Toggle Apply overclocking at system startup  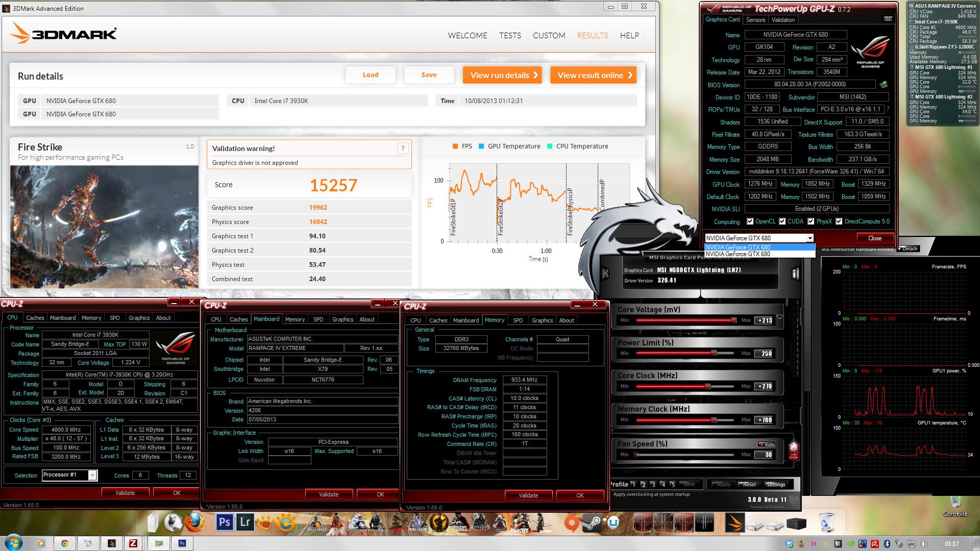tap(651, 494)
